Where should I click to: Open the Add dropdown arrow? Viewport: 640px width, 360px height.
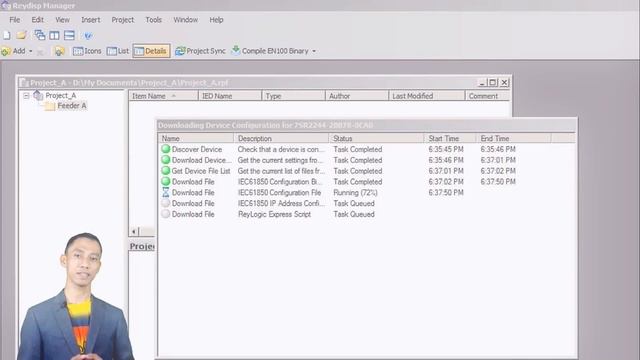point(31,51)
